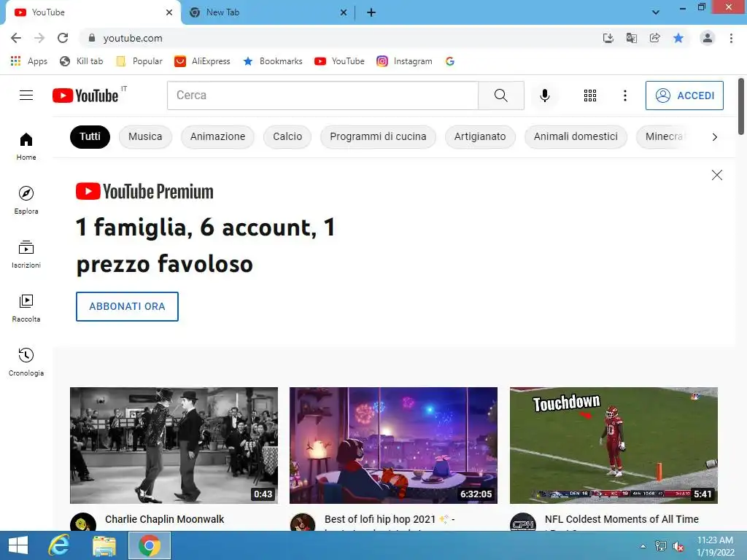Open Raccolta in sidebar
The width and height of the screenshot is (747, 560).
(x=26, y=308)
